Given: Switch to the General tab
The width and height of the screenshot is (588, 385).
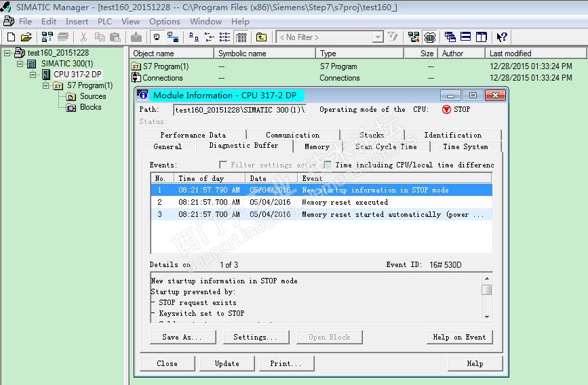Looking at the screenshot, I should click(168, 146).
